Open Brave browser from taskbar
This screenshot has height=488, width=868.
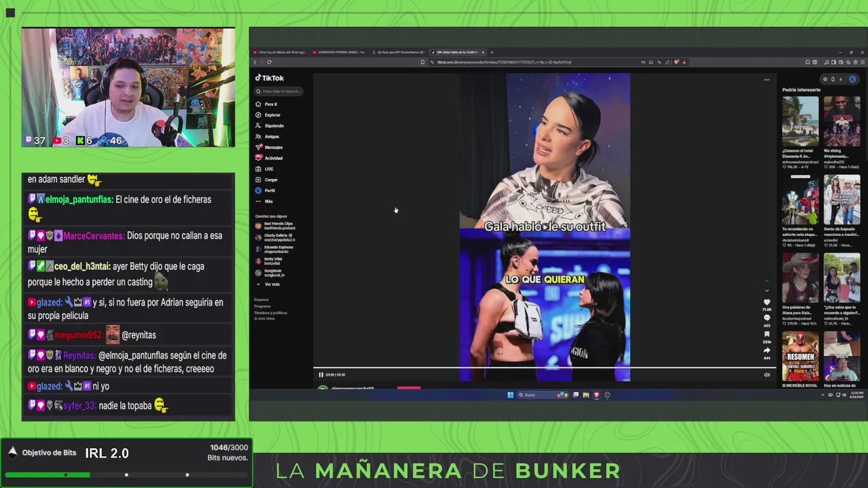597,395
